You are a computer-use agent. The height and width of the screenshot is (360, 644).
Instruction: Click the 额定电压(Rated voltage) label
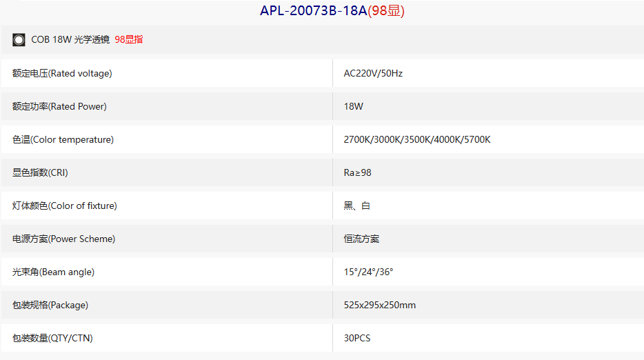click(62, 73)
